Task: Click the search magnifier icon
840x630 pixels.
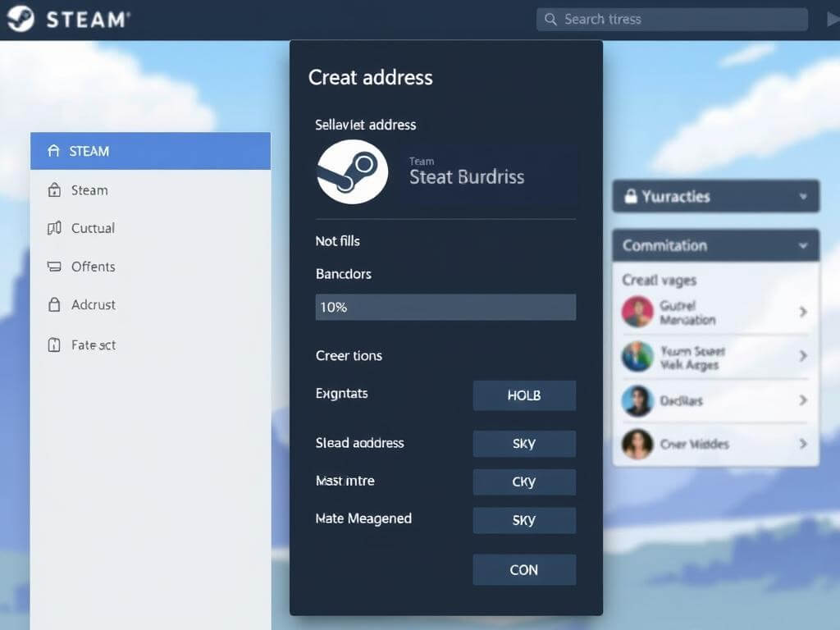Action: click(550, 19)
